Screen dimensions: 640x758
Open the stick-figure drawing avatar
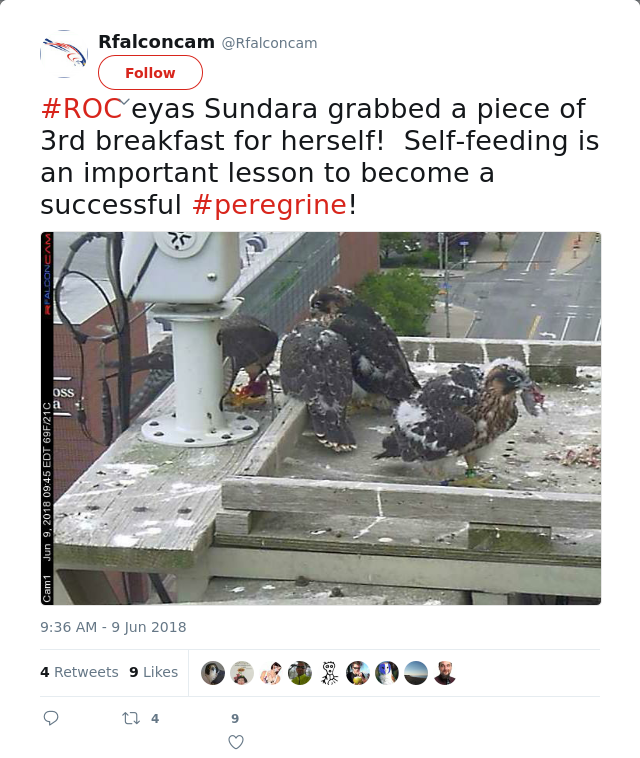[x=329, y=673]
